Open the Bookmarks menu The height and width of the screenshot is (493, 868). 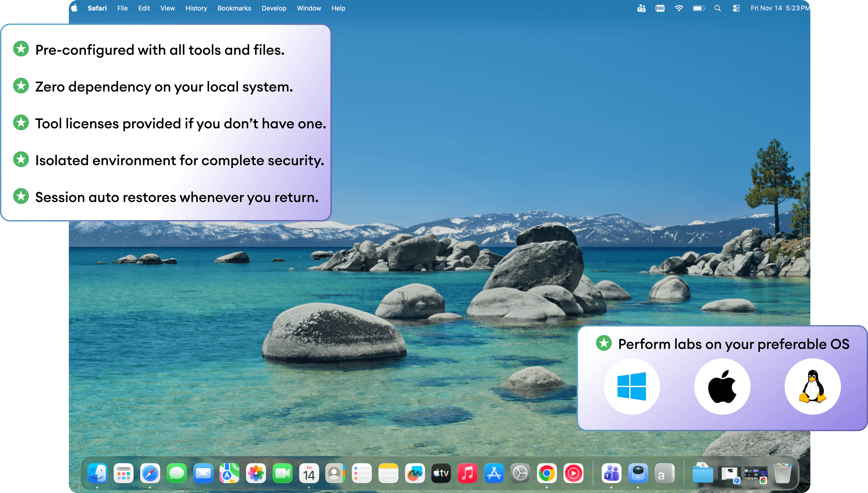click(234, 8)
